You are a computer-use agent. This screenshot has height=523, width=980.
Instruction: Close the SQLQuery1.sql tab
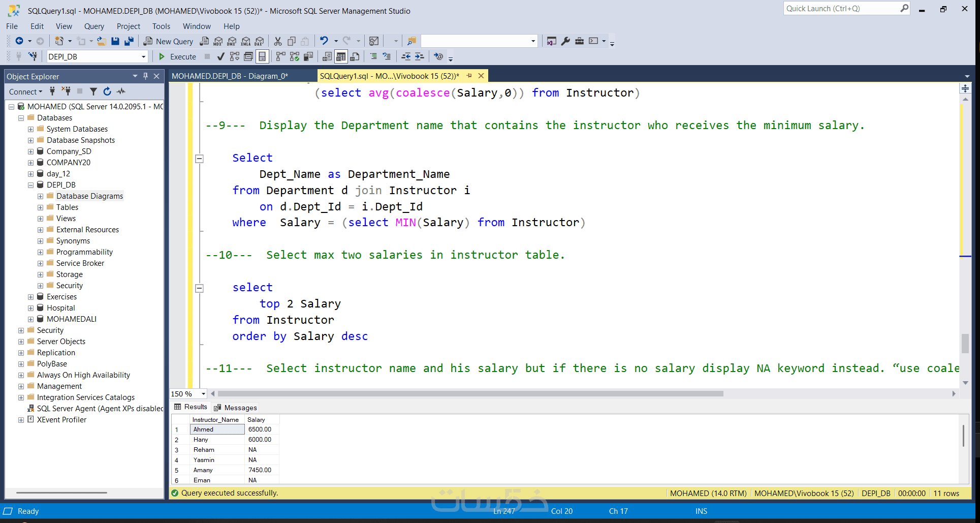[481, 76]
